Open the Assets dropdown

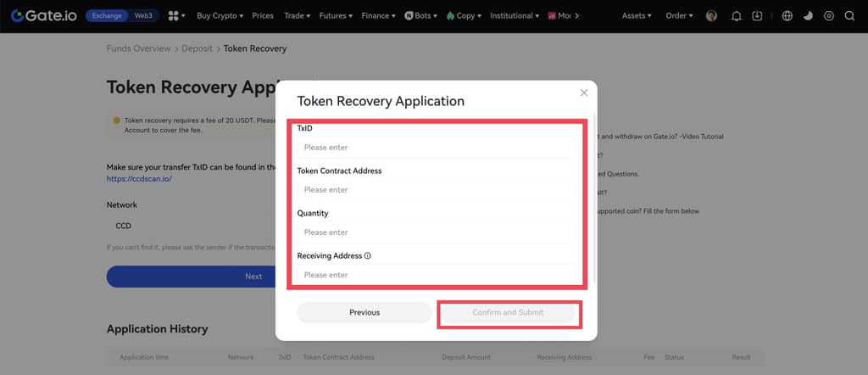point(637,16)
